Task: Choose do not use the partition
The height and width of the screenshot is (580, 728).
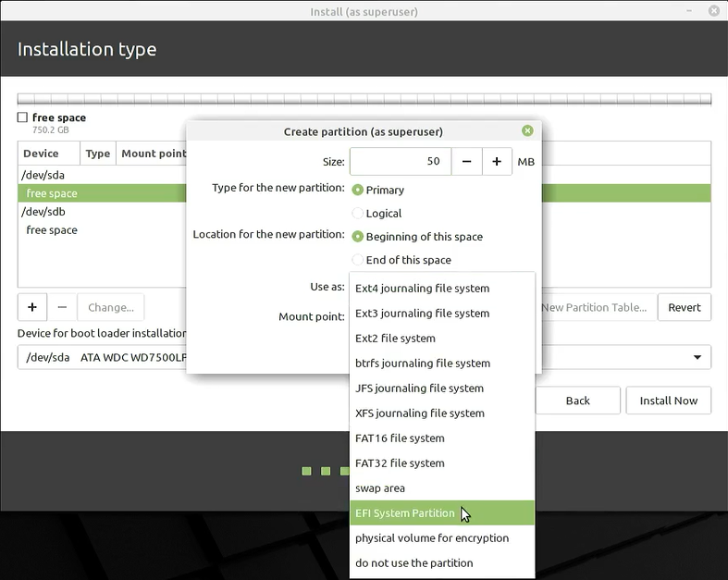Action: tap(413, 562)
